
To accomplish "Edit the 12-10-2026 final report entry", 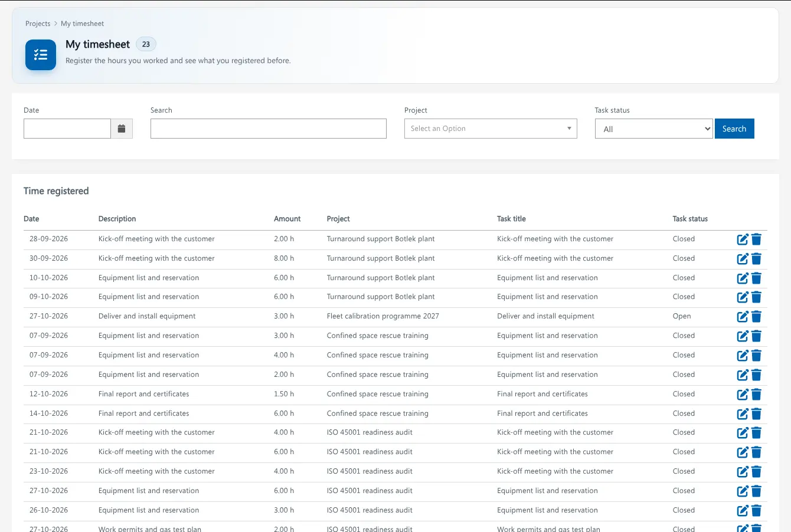I will pyautogui.click(x=743, y=395).
